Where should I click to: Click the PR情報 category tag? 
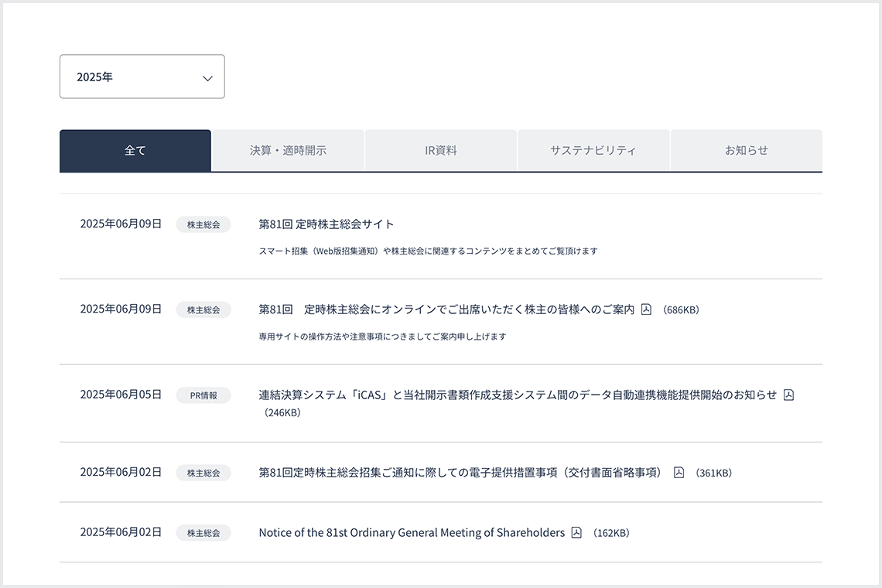click(203, 395)
